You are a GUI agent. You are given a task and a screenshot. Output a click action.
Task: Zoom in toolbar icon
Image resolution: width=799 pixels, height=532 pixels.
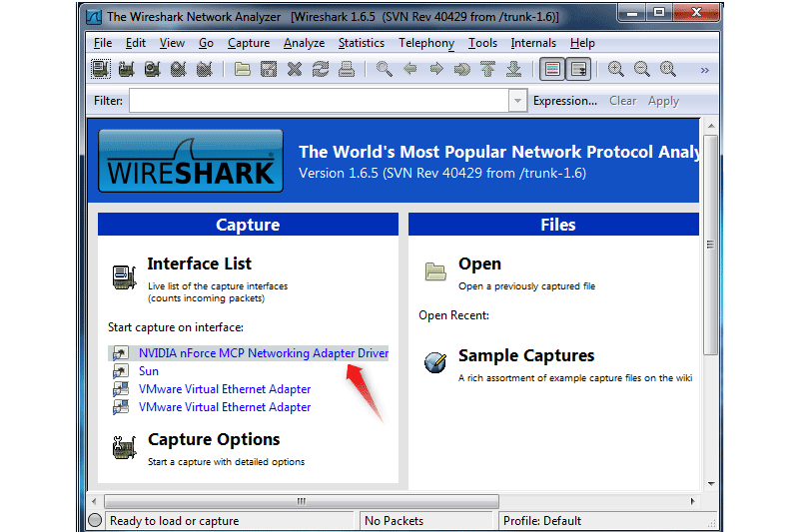pos(616,69)
